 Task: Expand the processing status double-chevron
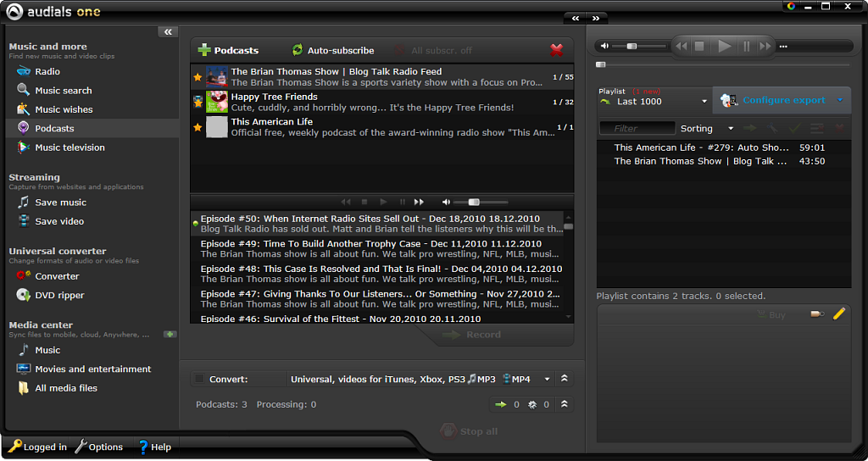564,404
